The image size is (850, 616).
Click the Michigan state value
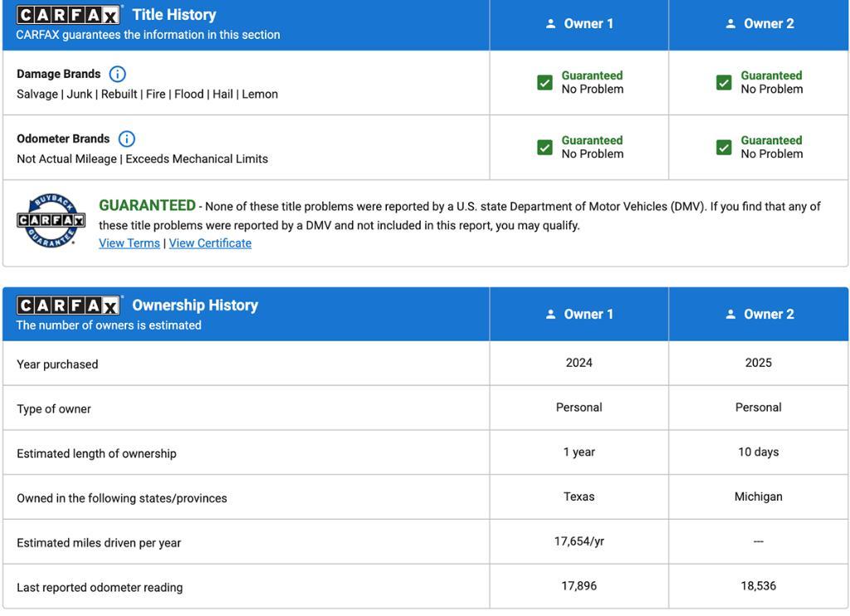tap(759, 496)
